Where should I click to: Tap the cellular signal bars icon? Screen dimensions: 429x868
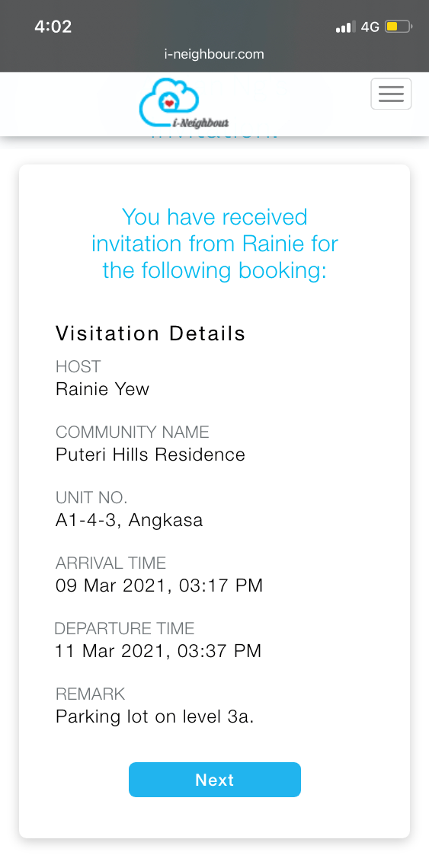pyautogui.click(x=346, y=27)
